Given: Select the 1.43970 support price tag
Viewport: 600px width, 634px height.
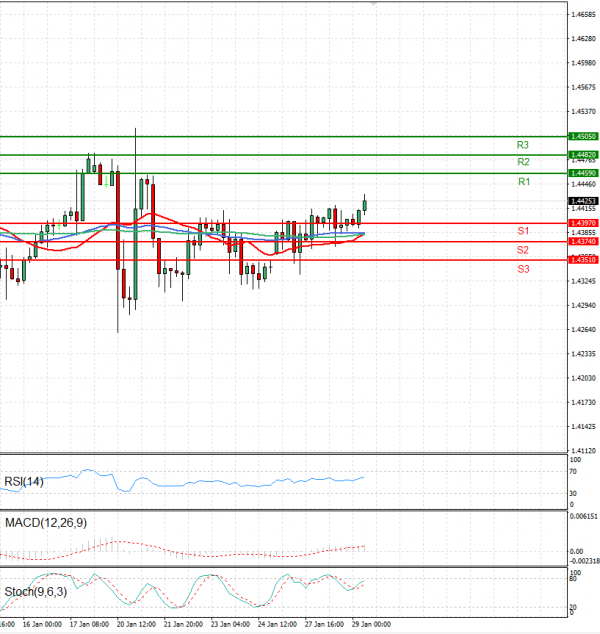Looking at the screenshot, I should (x=583, y=223).
